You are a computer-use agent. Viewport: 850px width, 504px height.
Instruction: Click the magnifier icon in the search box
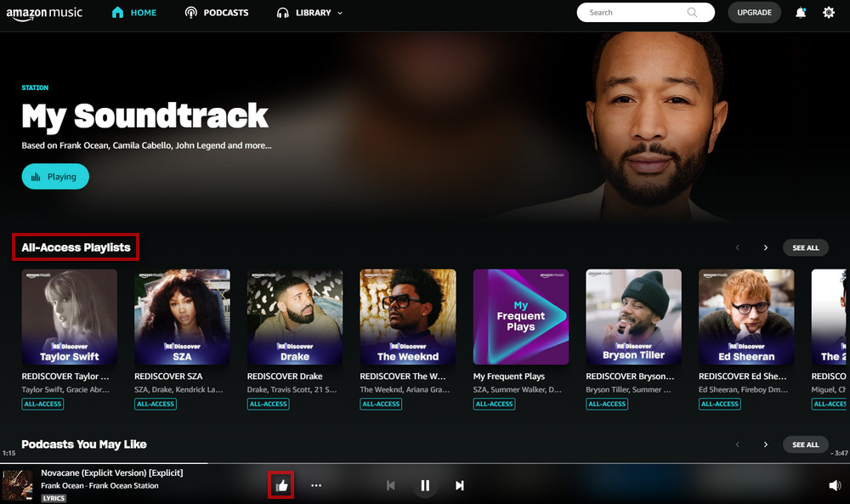click(692, 13)
